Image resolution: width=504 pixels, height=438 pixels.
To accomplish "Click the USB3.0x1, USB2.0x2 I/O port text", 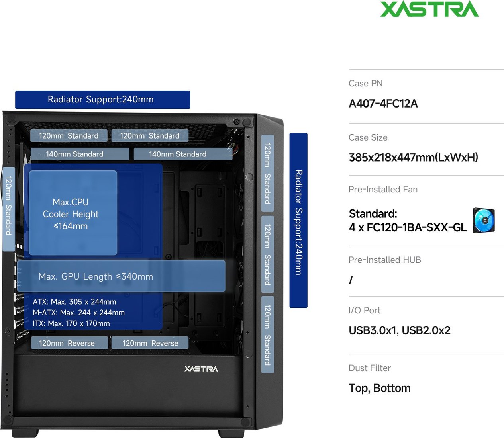I will (400, 330).
